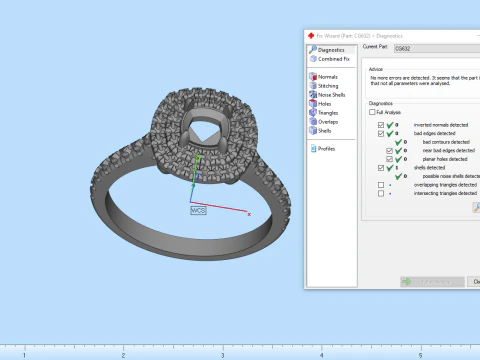Enable intersecting triangles detected checkbox
This screenshot has height=360, width=480.
381,193
